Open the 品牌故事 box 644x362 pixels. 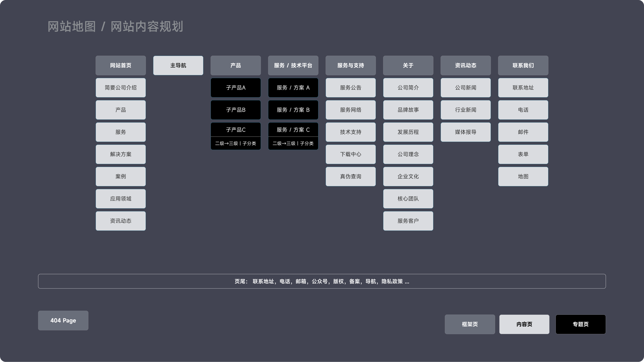point(408,110)
